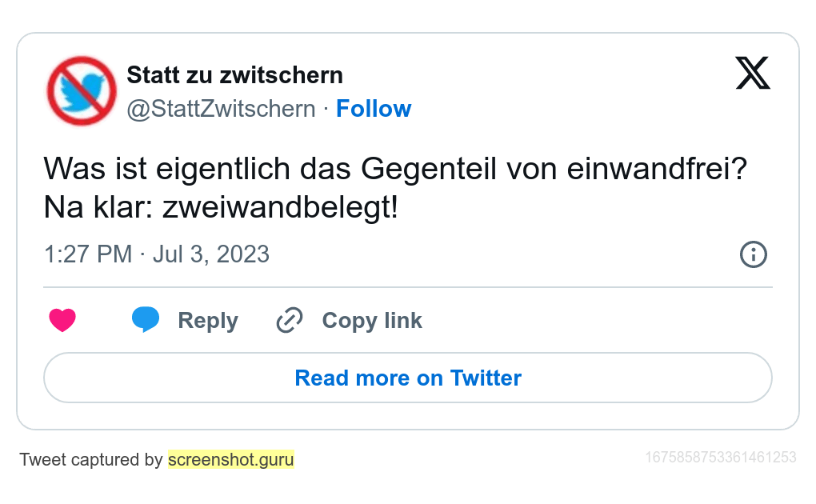Viewport: 816px width, 504px height.
Task: Click the @StattZwitschern handle
Action: tap(221, 109)
